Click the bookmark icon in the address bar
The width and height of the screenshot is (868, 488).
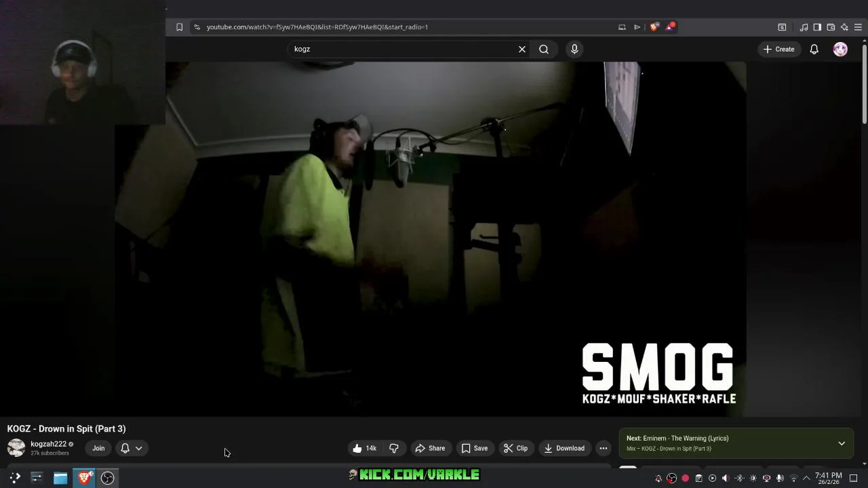pos(179,27)
